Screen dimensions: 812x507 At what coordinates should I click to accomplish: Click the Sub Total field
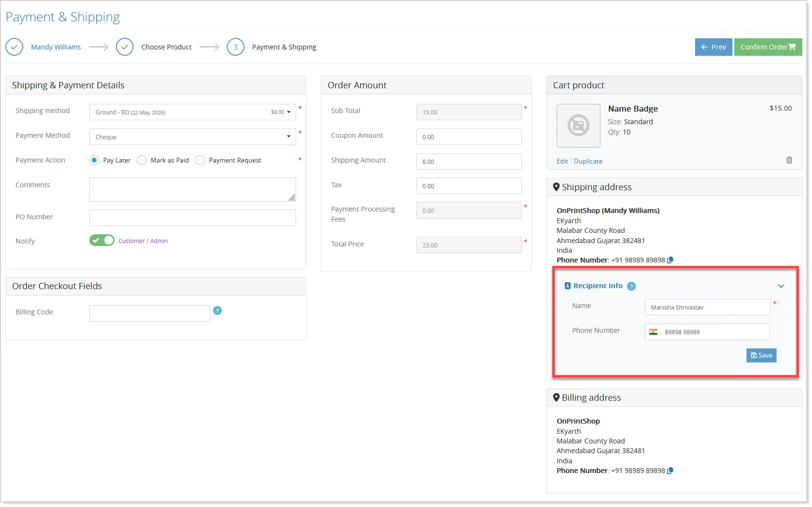click(469, 112)
